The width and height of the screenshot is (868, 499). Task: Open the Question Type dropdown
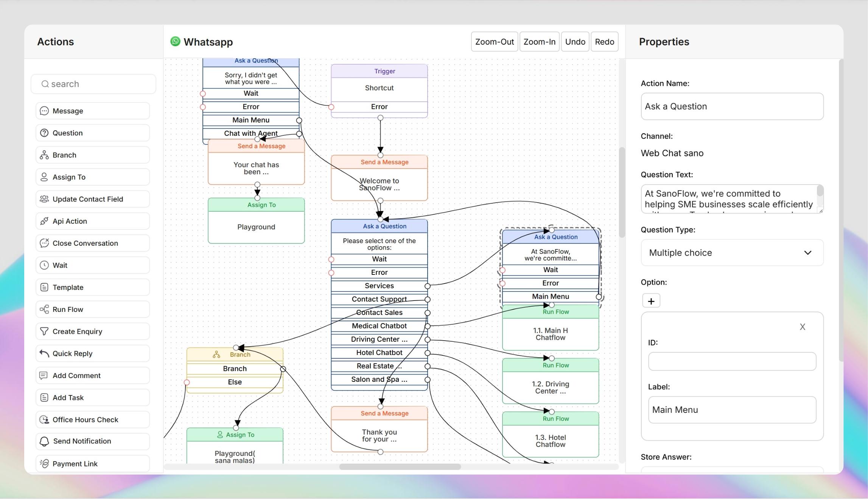tap(732, 253)
